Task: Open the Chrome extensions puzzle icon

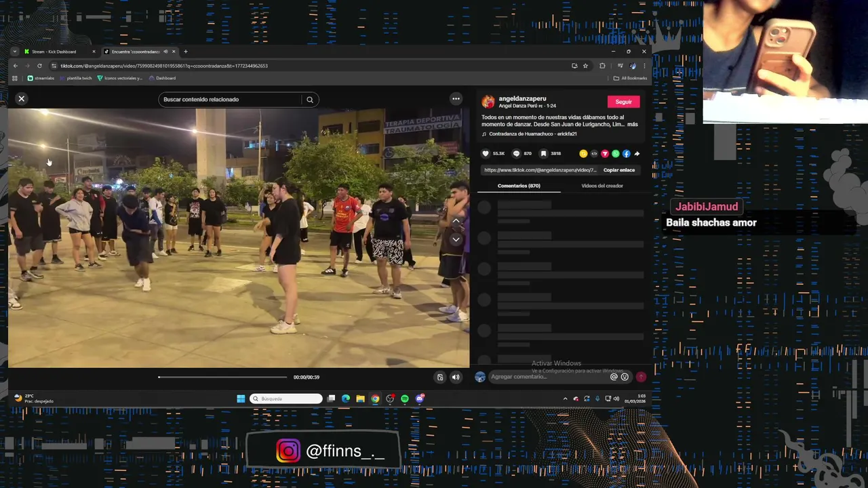Action: [602, 66]
